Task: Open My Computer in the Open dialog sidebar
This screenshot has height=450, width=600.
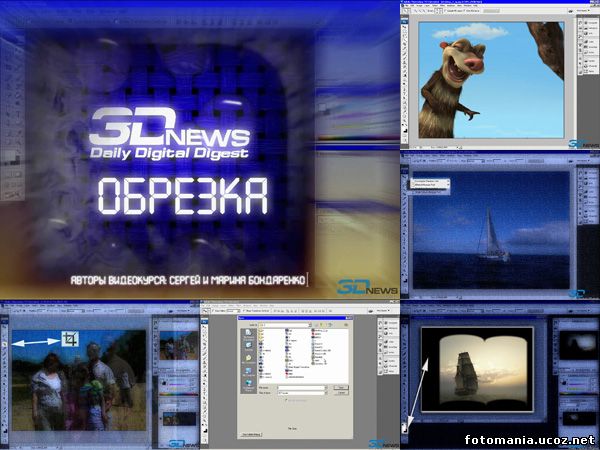Action: coord(248,372)
